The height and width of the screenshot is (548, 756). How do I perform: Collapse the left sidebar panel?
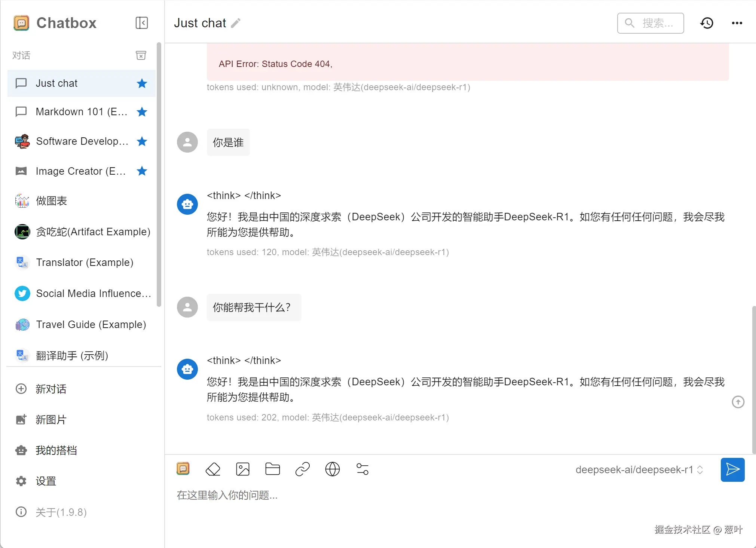pyautogui.click(x=141, y=23)
